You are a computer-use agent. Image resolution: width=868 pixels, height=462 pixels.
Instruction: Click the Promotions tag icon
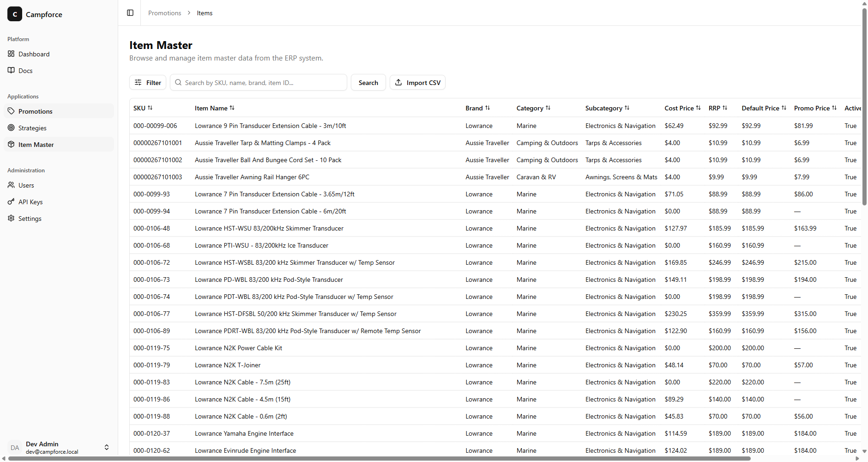(11, 111)
